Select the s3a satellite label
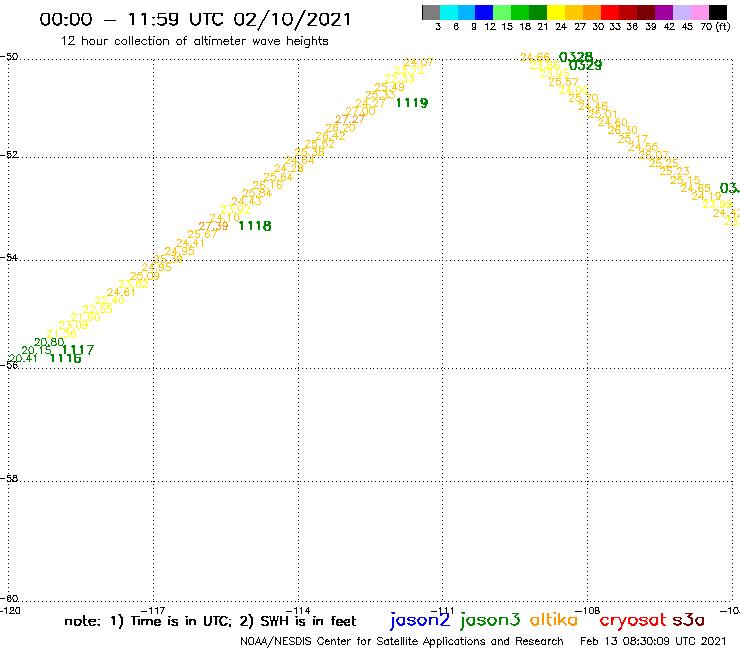The width and height of the screenshot is (740, 650). pos(689,620)
